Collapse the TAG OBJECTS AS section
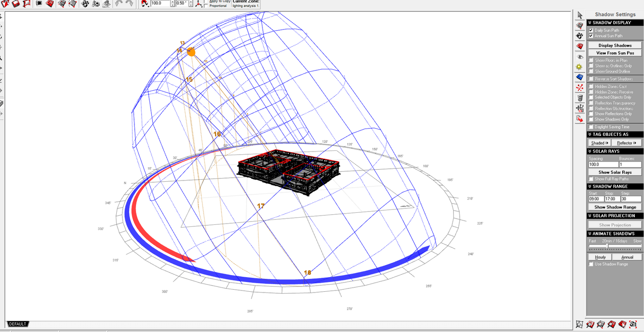The width and height of the screenshot is (644, 332). pos(615,134)
